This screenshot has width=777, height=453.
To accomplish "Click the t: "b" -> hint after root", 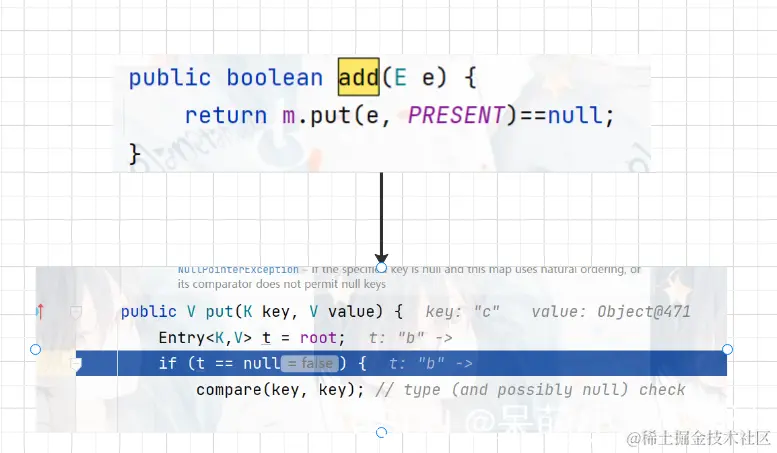I will click(x=410, y=338).
